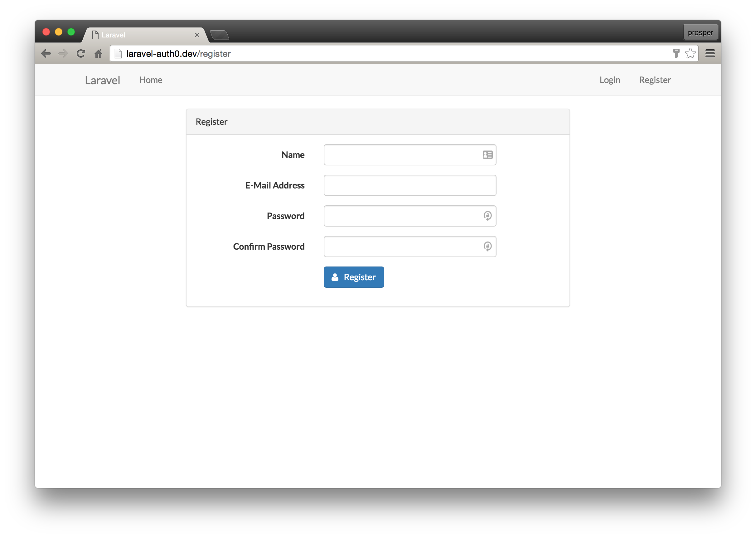Click the page document icon in address bar
Screen dimensions: 756x538
tap(118, 53)
